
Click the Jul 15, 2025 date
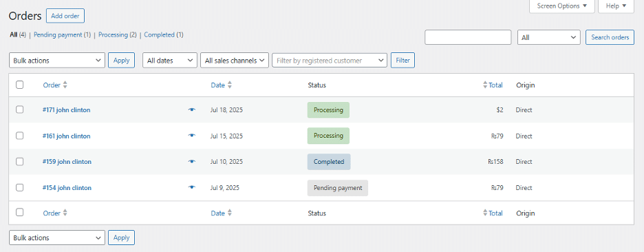pyautogui.click(x=227, y=136)
